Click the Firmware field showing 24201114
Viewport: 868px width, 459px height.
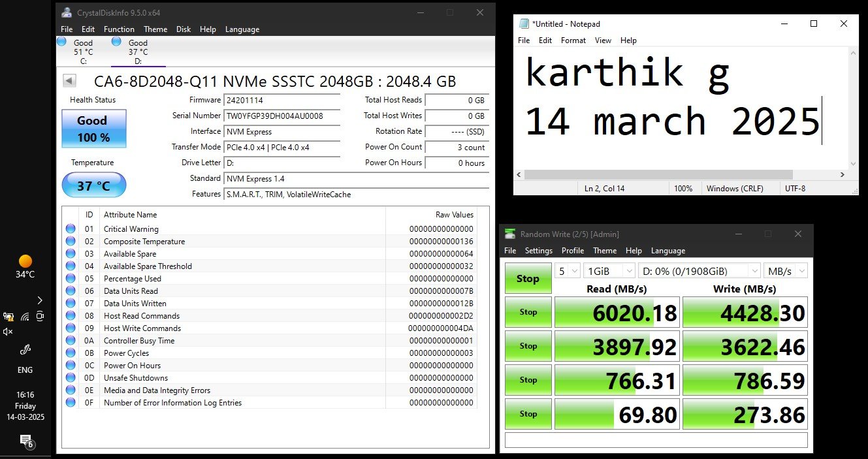282,101
